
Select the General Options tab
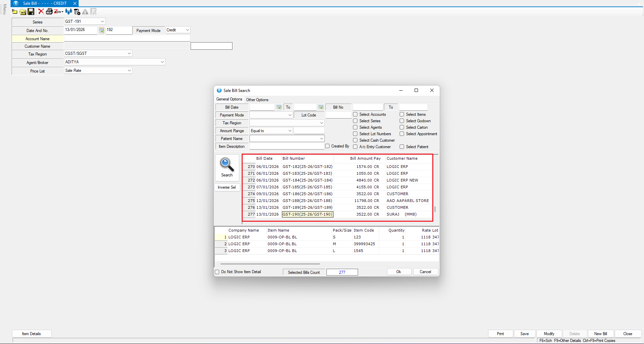pos(229,99)
